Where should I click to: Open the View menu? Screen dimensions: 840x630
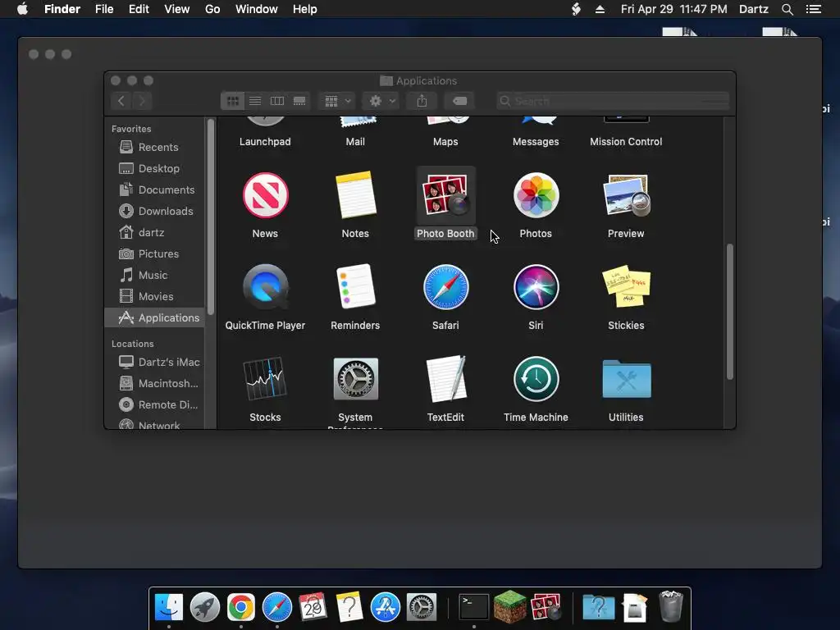pyautogui.click(x=177, y=9)
